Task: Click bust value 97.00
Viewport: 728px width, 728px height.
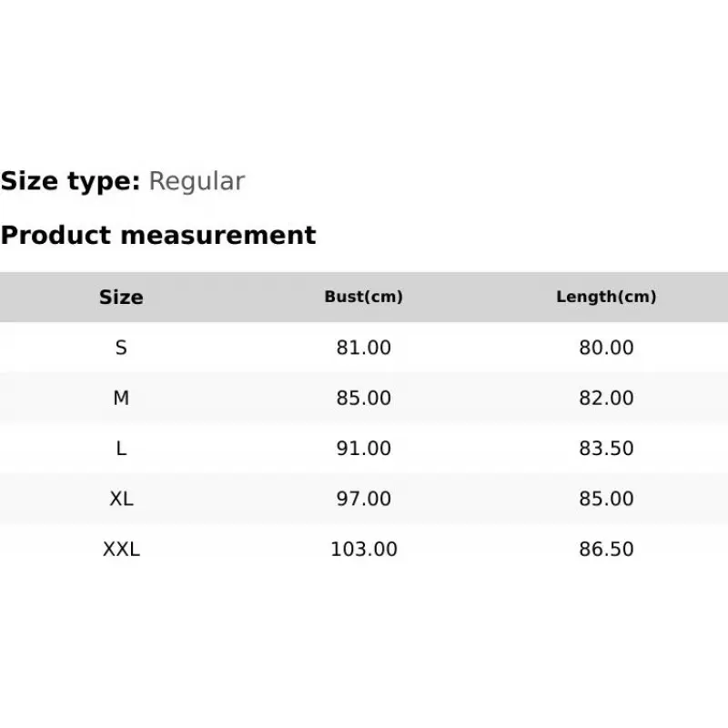Action: (x=363, y=499)
